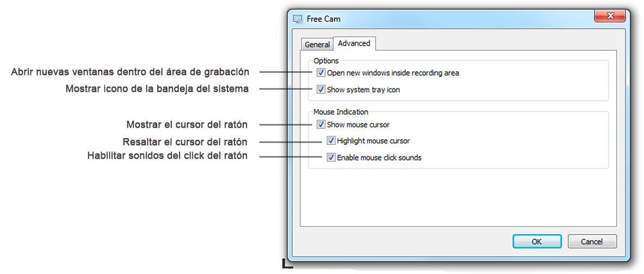
Task: Click the 'Resaltar el cursor del ratón' annotation
Action: [185, 142]
